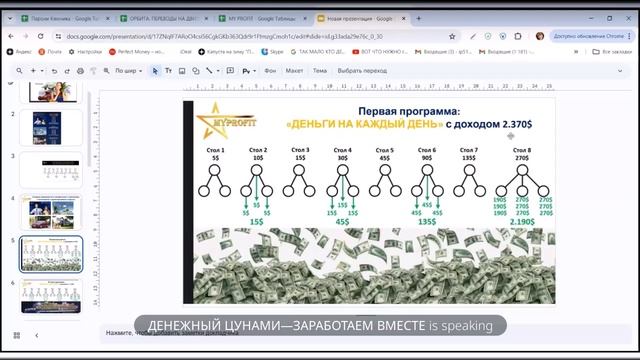The image size is (640, 360).
Task: Click the Chrome profile avatar
Action: [540, 36]
